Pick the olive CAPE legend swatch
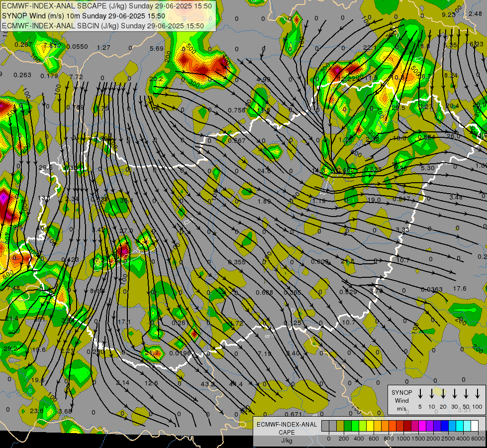Viewport: 487px width, 448px height. pyautogui.click(x=340, y=426)
